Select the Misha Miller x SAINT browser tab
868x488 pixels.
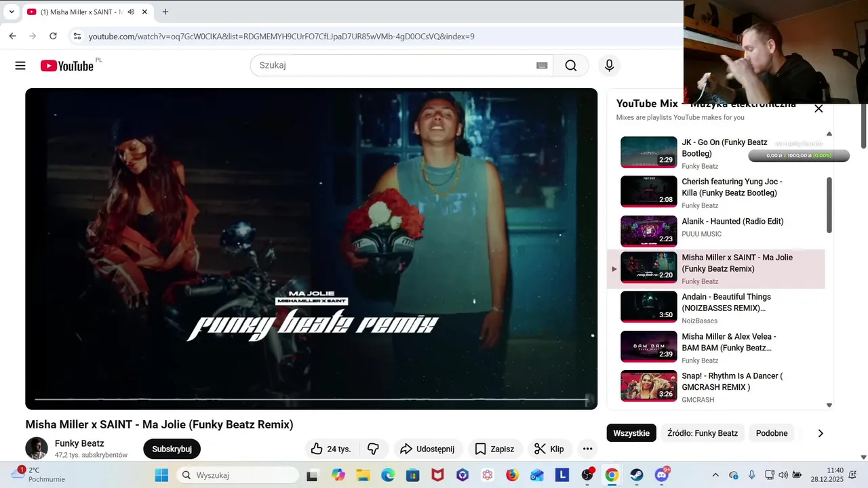coord(87,12)
